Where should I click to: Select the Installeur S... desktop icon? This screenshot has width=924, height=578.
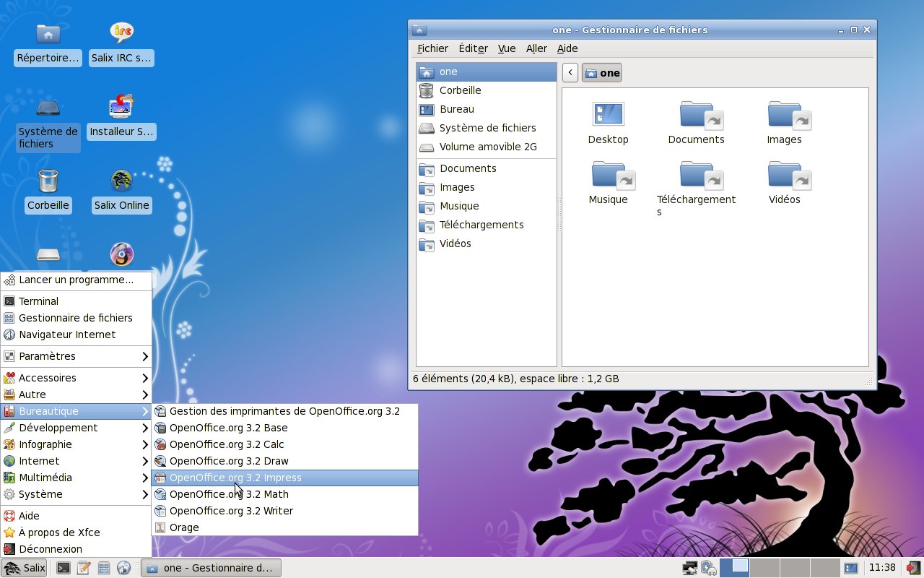121,107
